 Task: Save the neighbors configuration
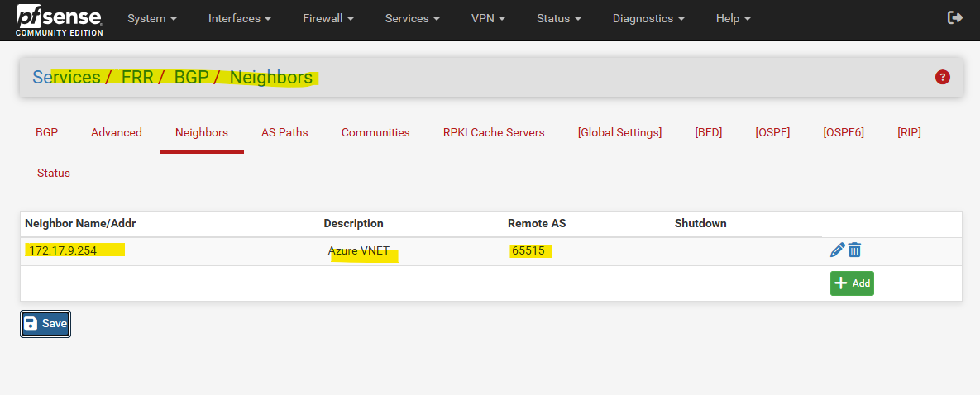coord(45,324)
